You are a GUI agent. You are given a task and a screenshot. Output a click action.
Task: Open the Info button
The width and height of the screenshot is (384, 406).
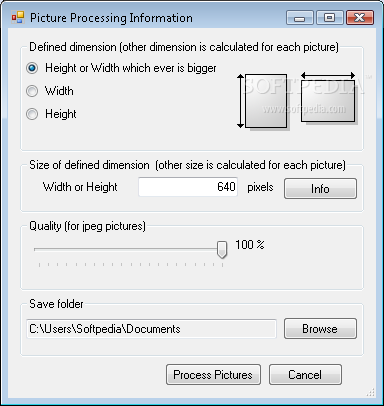320,189
